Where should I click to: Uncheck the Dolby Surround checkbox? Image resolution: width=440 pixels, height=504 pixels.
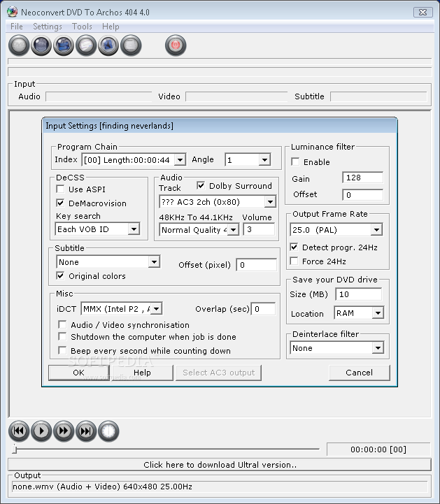point(201,186)
